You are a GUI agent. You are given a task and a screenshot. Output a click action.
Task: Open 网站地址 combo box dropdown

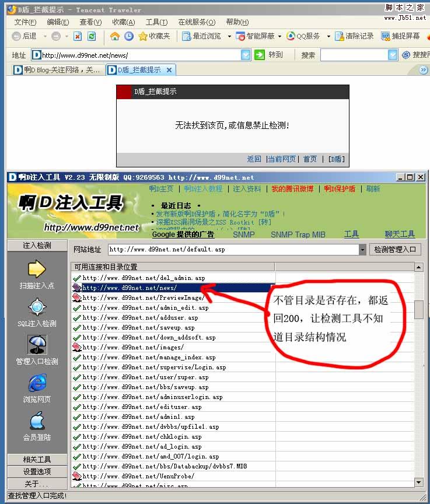pos(362,250)
